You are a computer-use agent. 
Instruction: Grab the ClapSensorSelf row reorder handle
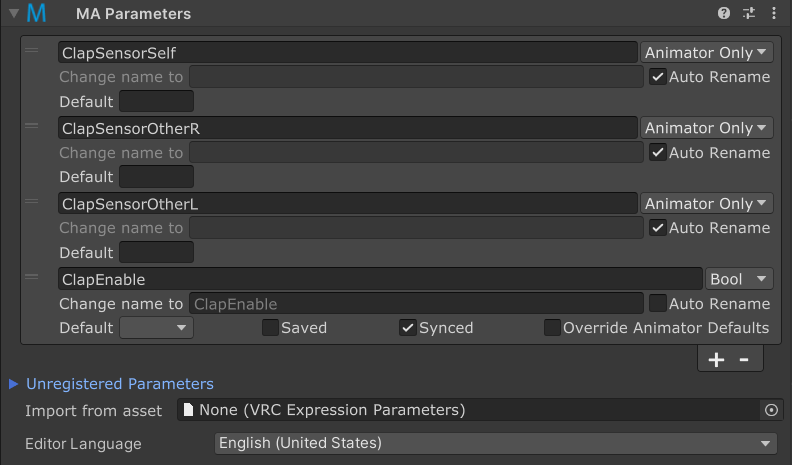[32, 50]
